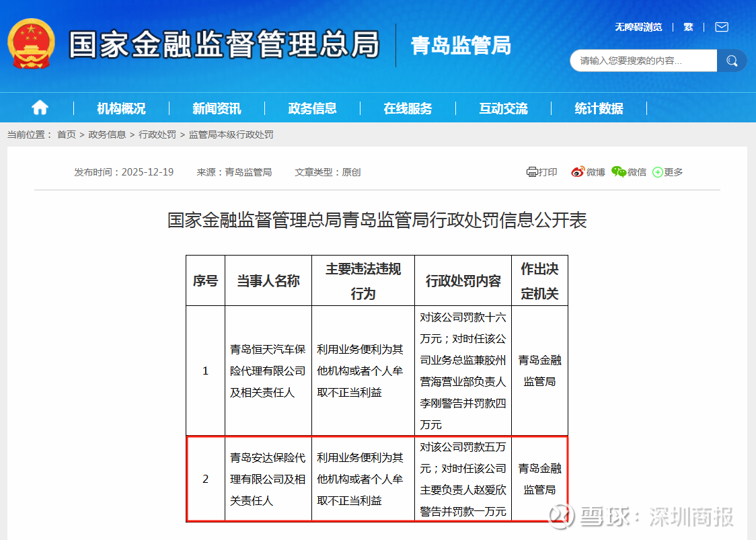Click 国家金融监督管理总局 site title
Image resolution: width=756 pixels, height=540 pixels.
click(x=224, y=44)
